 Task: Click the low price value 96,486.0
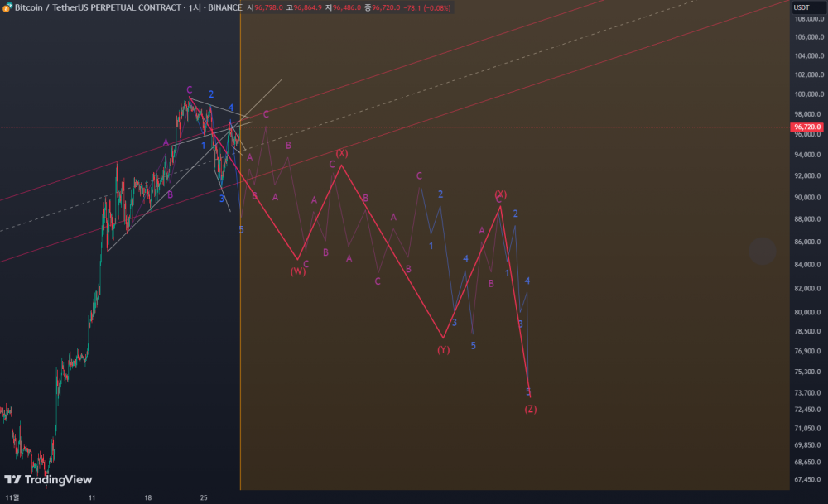(x=347, y=7)
